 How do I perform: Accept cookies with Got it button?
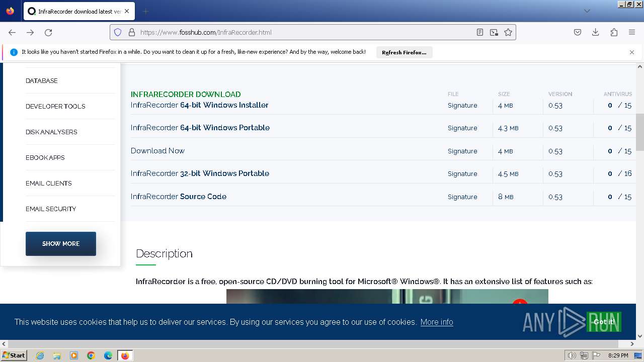[604, 322]
